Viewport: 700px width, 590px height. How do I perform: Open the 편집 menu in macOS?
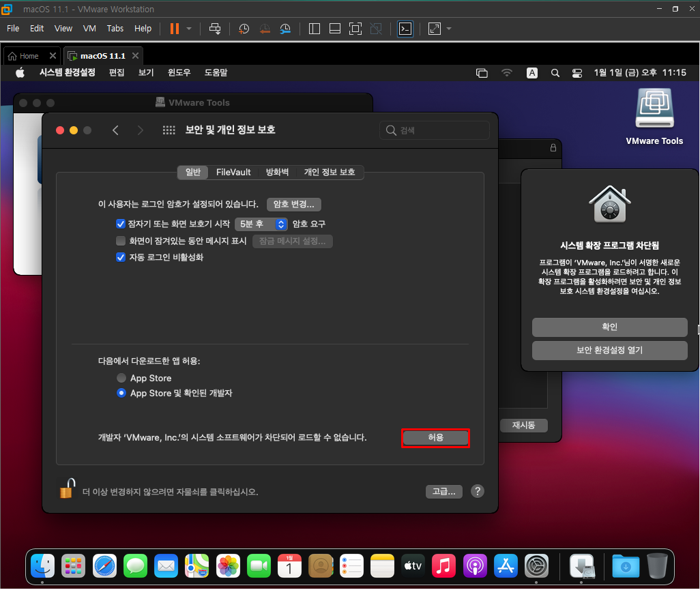coord(117,72)
